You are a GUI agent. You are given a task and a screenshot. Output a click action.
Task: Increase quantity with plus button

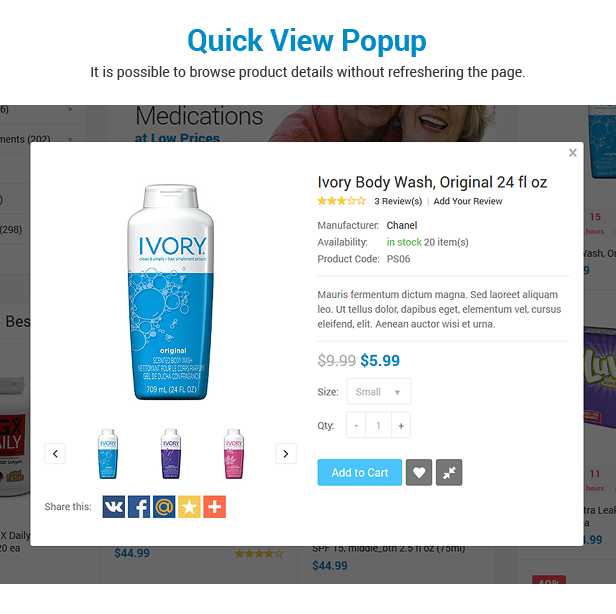click(x=401, y=425)
